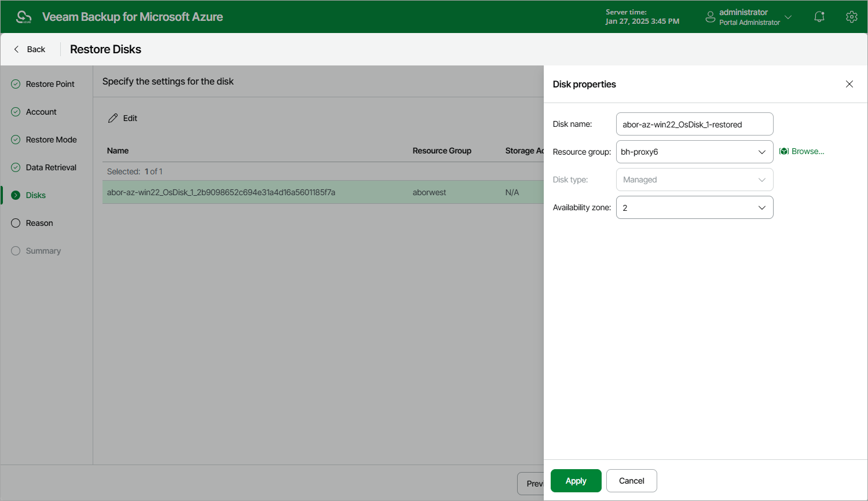Click the N/A storage account cell
This screenshot has height=501, width=868.
[512, 192]
